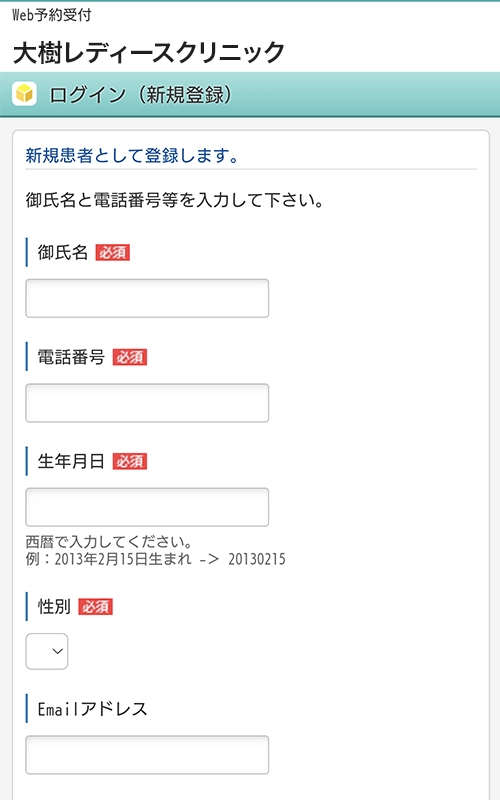500x800 pixels.
Task: Click the 20130215 date format example text
Action: pyautogui.click(x=257, y=559)
